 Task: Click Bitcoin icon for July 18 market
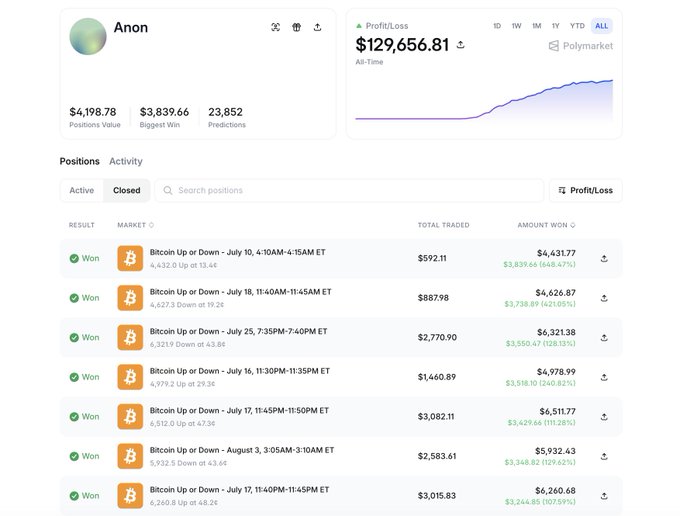pyautogui.click(x=130, y=298)
